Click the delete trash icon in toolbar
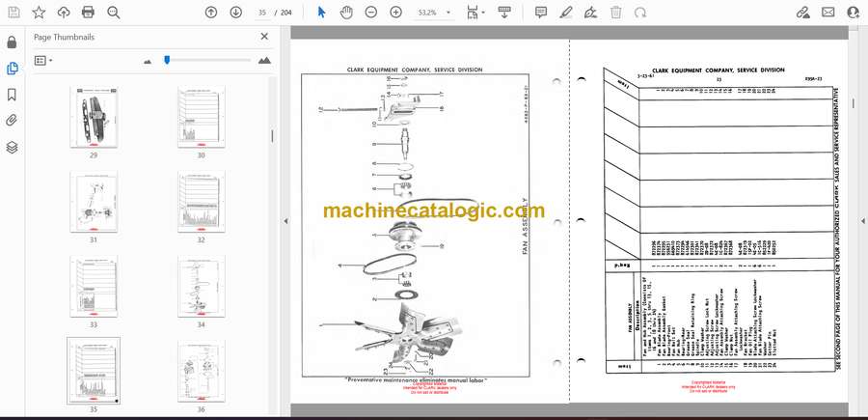Screen dimensions: 868x420 tap(615, 13)
